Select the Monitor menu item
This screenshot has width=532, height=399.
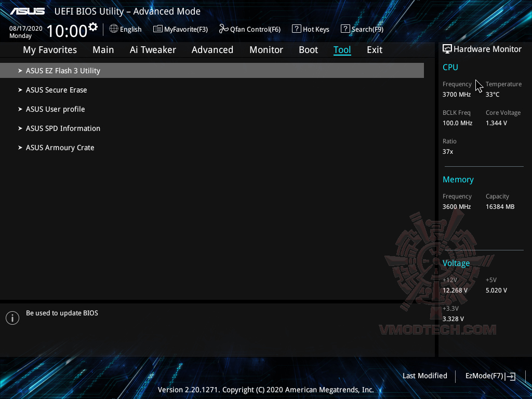pyautogui.click(x=266, y=50)
